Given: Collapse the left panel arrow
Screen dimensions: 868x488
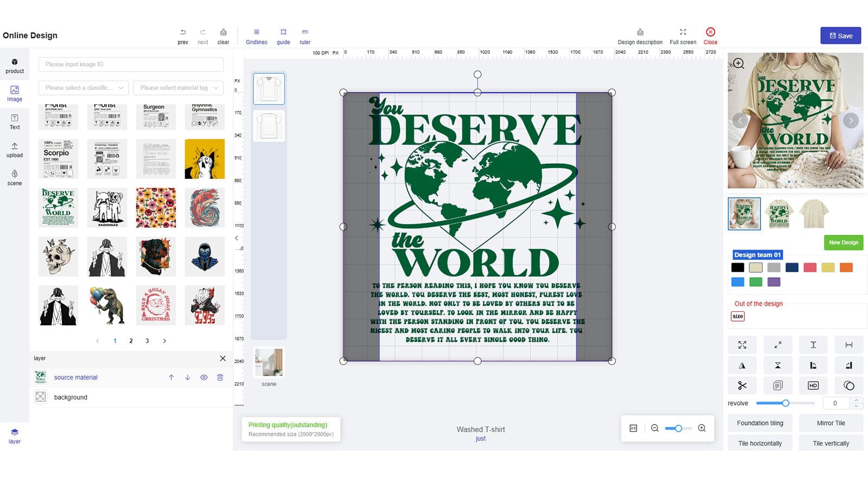Looking at the screenshot, I should pos(237,238).
